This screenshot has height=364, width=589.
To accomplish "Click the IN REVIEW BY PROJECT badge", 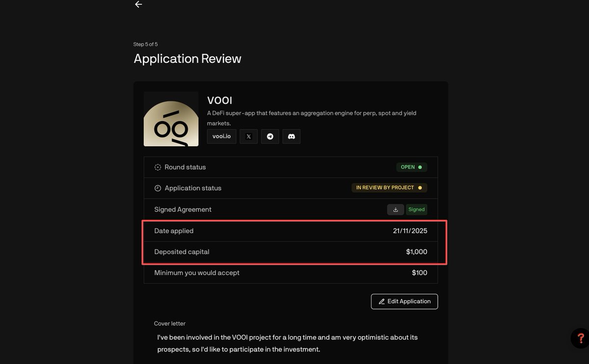I will (x=389, y=188).
